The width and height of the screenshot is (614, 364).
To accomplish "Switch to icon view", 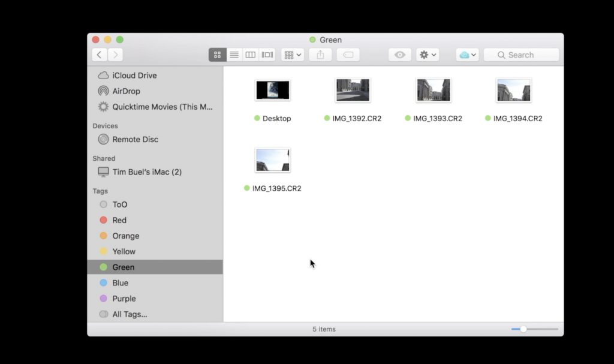I will tap(217, 55).
